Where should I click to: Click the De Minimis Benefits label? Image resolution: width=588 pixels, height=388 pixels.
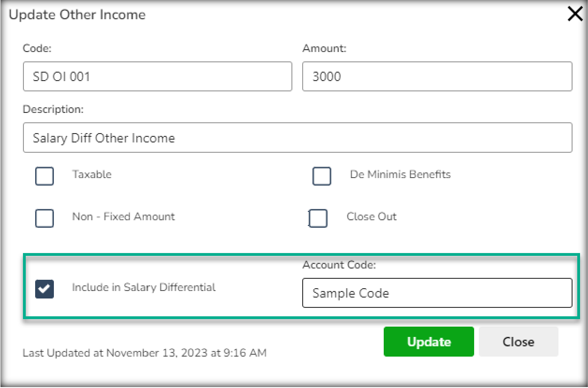[400, 175]
